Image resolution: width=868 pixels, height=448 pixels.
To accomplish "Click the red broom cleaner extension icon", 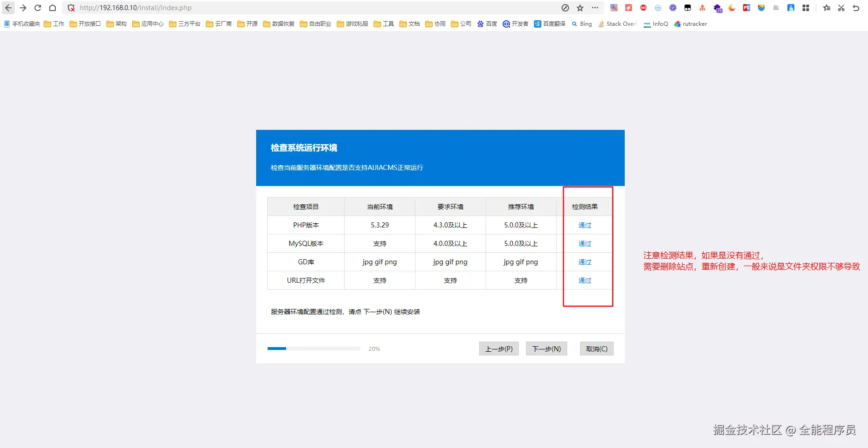I will (628, 8).
